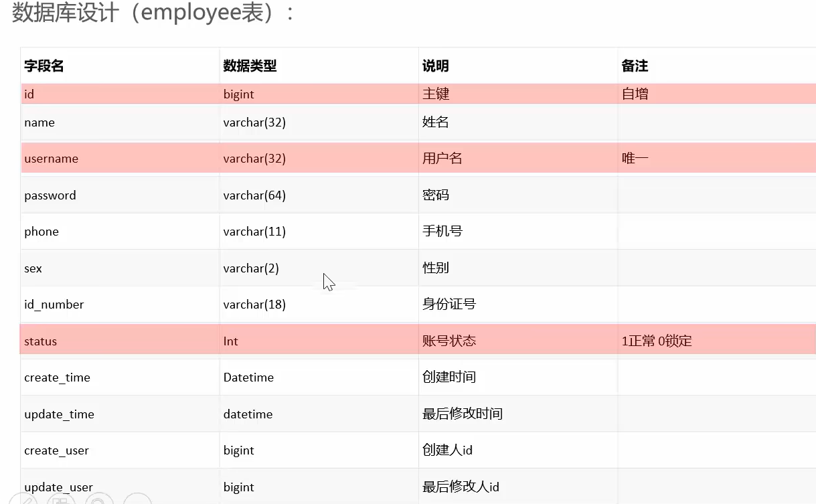Click the magnifier zoom icon

pyautogui.click(x=100, y=500)
